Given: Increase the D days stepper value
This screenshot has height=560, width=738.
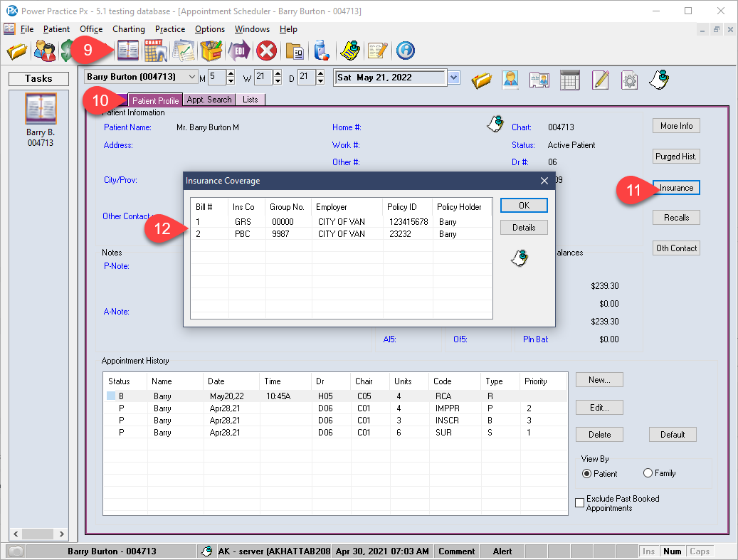Looking at the screenshot, I should tap(320, 73).
